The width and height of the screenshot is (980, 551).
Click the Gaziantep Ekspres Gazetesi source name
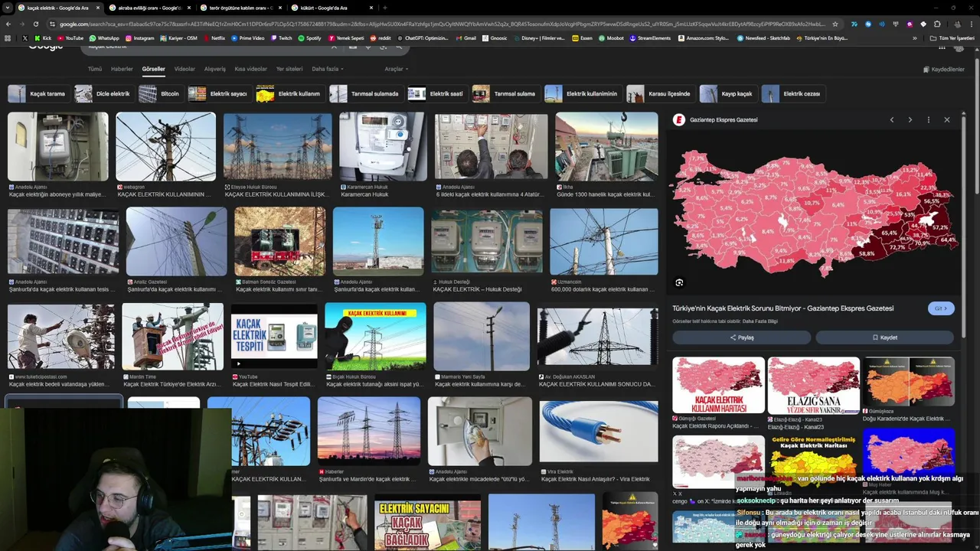724,120
